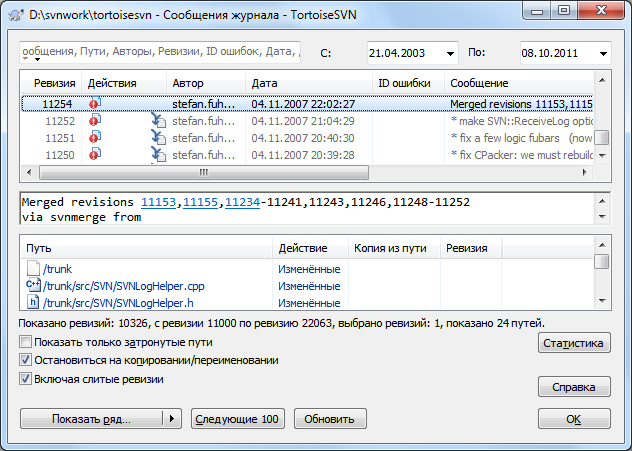The image size is (632, 451).
Task: Open the 'Показать ряд...' split button arrow
Action: (x=172, y=419)
